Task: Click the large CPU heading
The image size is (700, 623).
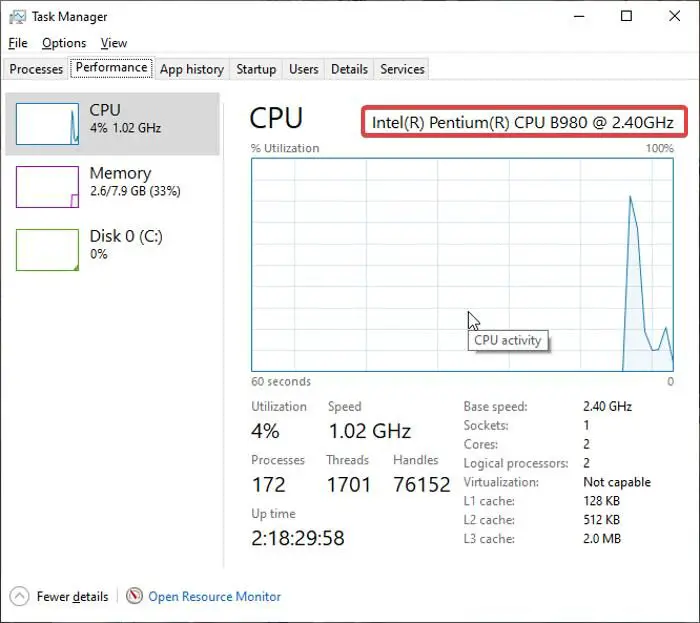Action: (x=276, y=118)
